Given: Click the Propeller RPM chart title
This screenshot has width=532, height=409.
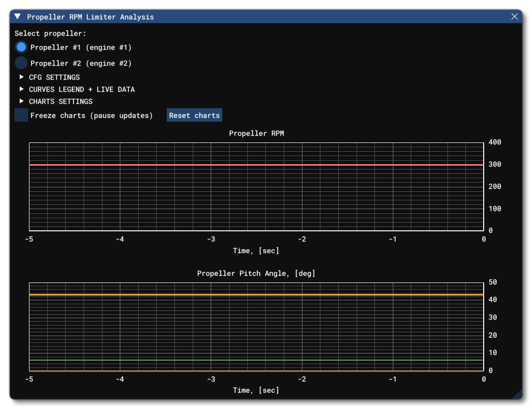Looking at the screenshot, I should tap(256, 133).
